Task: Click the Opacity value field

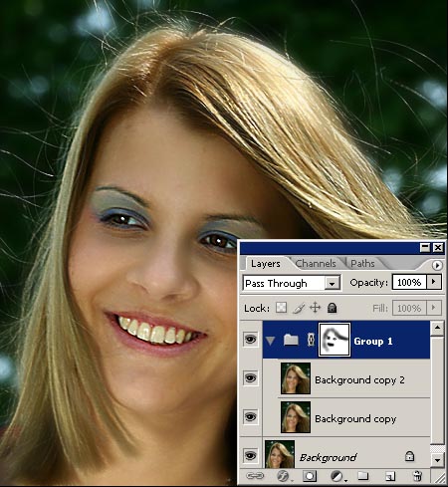Action: [409, 282]
